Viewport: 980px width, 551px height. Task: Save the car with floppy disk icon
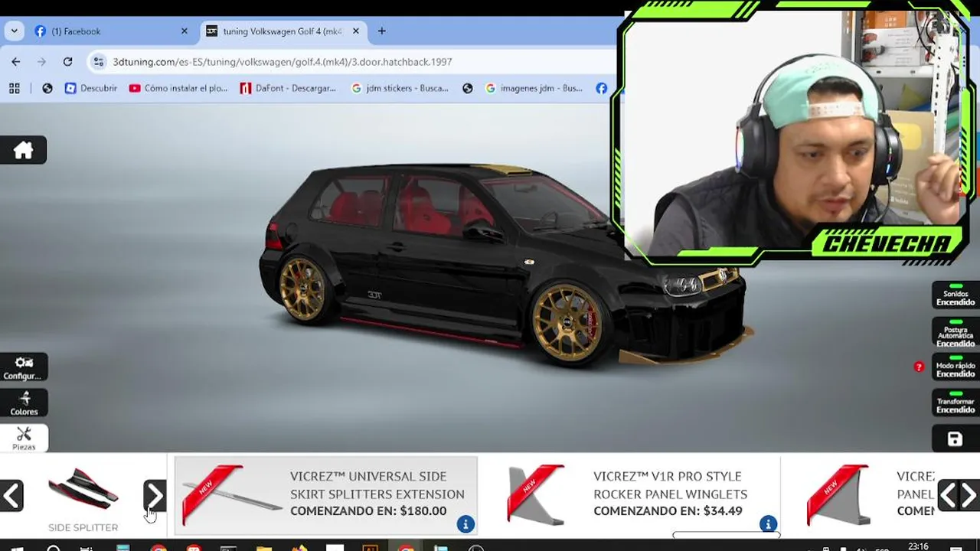[955, 439]
